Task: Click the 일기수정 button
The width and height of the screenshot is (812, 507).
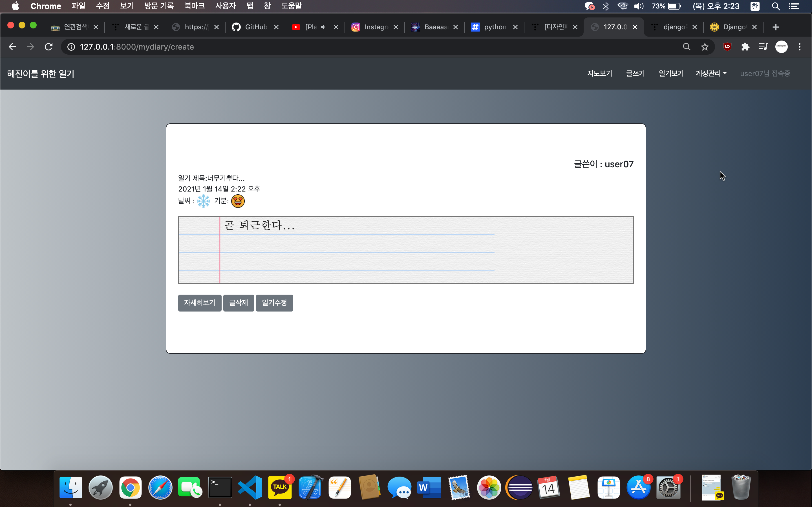Action: pos(274,303)
